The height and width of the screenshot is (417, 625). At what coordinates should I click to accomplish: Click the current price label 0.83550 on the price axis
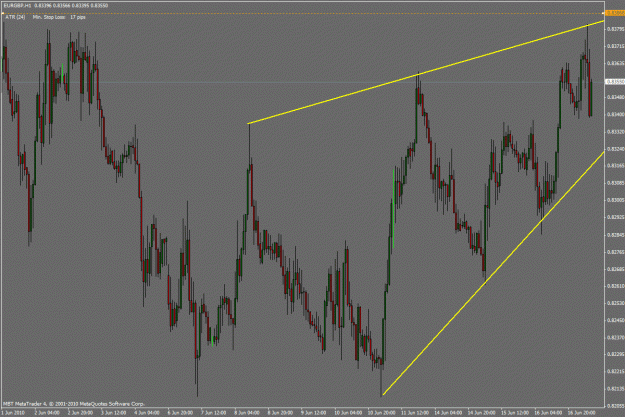coord(615,82)
